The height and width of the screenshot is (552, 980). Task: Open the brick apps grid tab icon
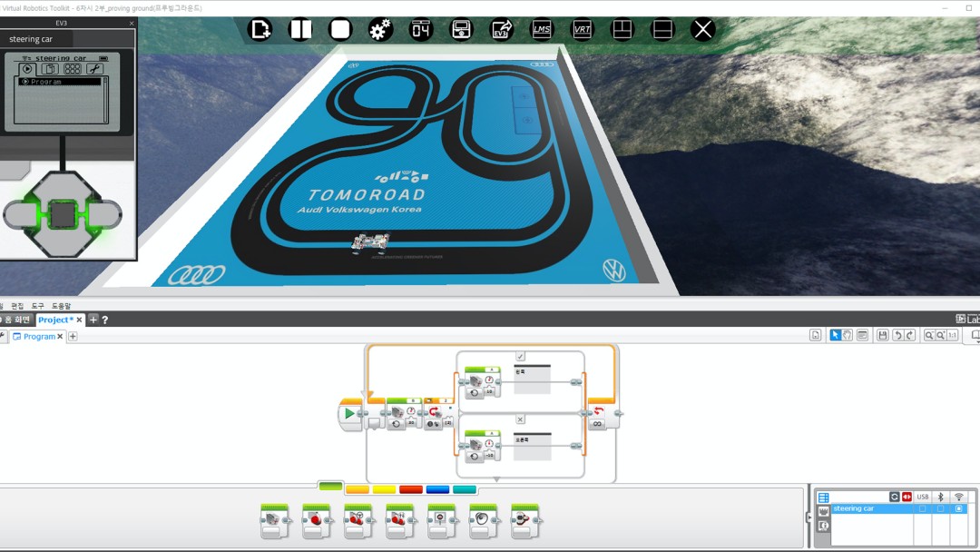point(72,69)
